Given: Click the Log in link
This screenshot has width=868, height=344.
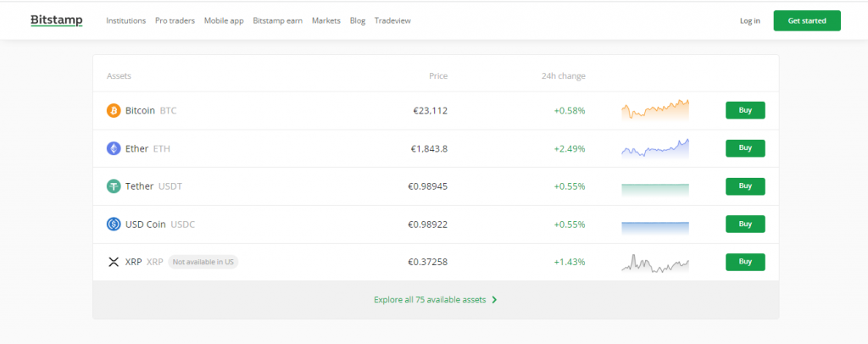Looking at the screenshot, I should [750, 21].
